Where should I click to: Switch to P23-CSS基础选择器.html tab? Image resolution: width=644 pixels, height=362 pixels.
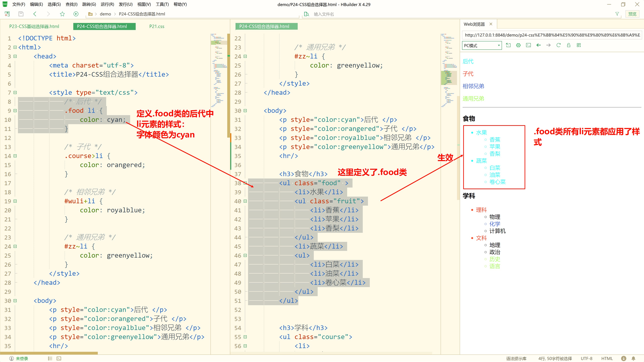(34, 26)
